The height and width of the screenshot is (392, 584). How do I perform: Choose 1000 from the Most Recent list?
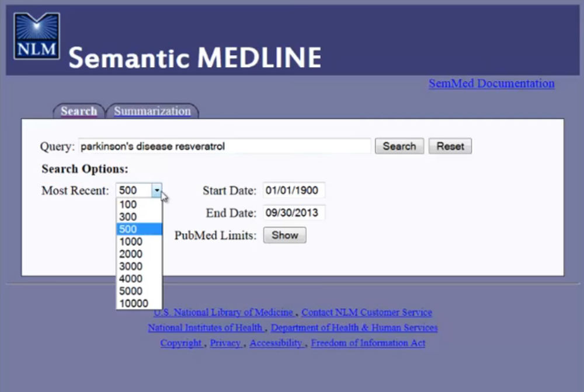pos(140,242)
